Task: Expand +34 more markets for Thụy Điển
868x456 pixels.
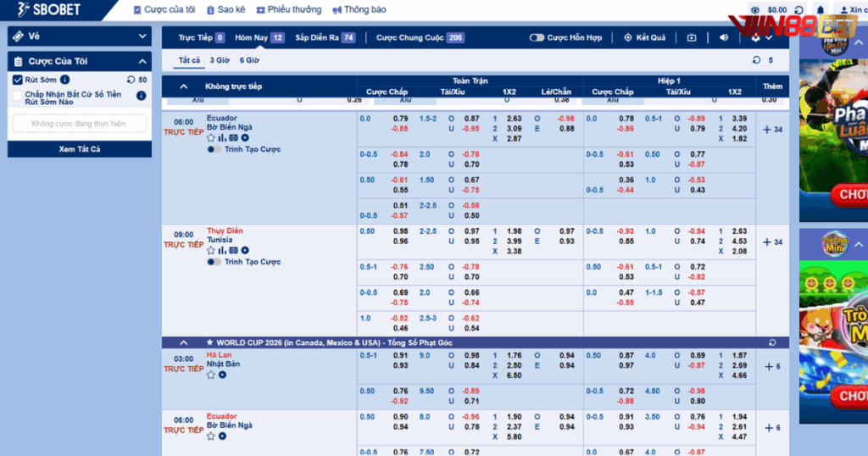Action: tap(772, 242)
